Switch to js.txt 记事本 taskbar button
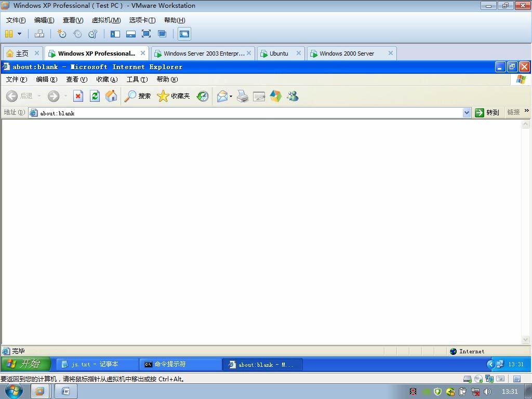532x399 pixels. tap(97, 364)
